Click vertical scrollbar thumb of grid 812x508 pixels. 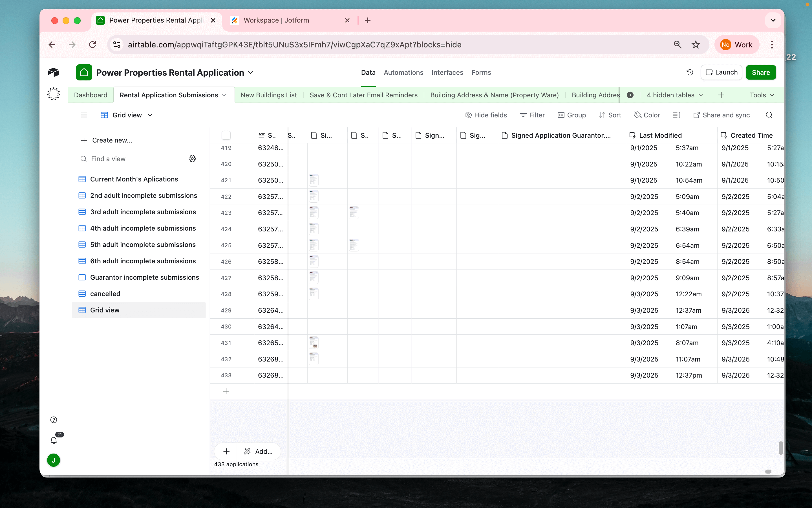point(780,448)
